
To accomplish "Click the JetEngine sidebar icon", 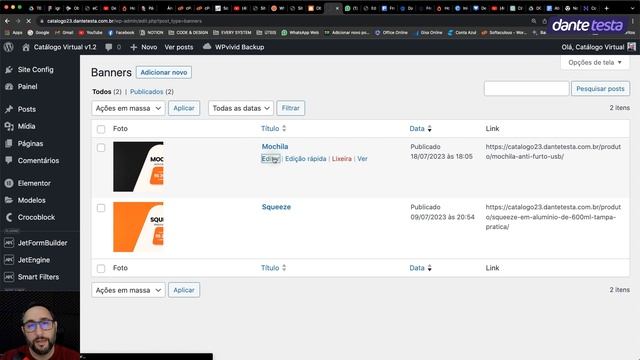I will pos(9,260).
